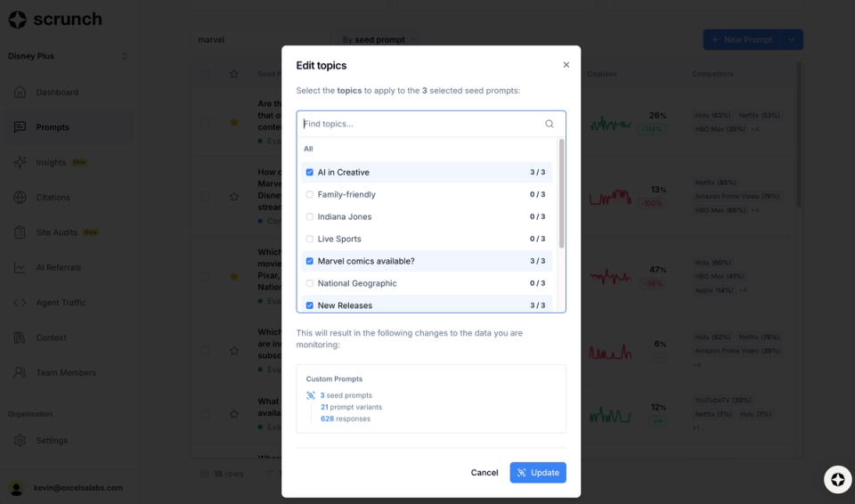855x504 pixels.
Task: Click the AI Referrals chart icon
Action: point(20,267)
